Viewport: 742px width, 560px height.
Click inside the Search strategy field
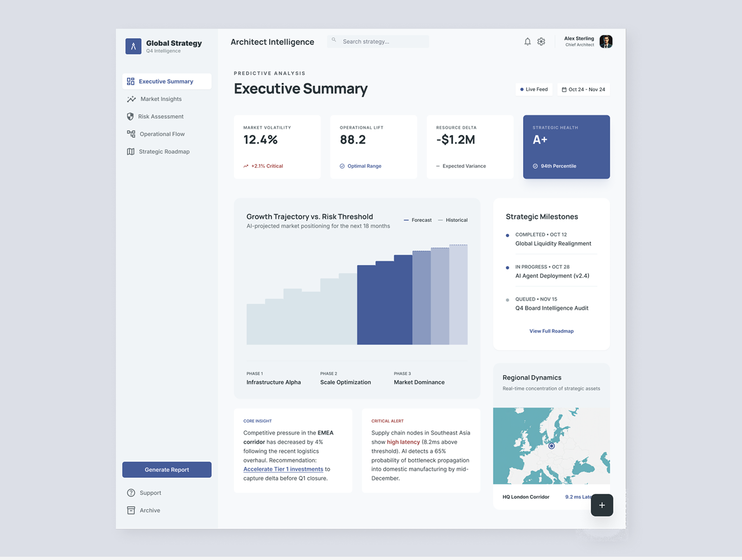(378, 41)
